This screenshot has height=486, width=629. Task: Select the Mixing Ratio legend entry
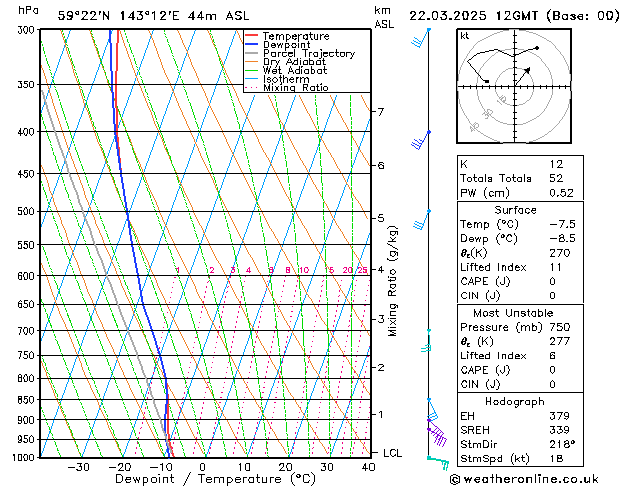[x=287, y=87]
